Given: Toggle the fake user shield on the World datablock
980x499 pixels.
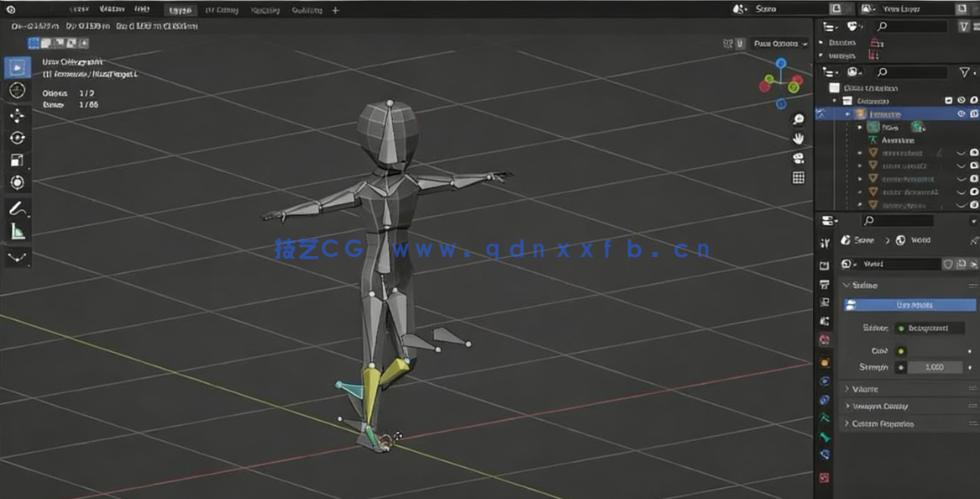Looking at the screenshot, I should pyautogui.click(x=948, y=263).
